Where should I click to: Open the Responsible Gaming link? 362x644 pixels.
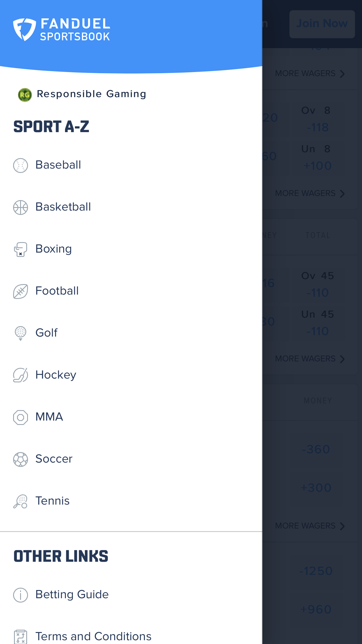(x=91, y=94)
